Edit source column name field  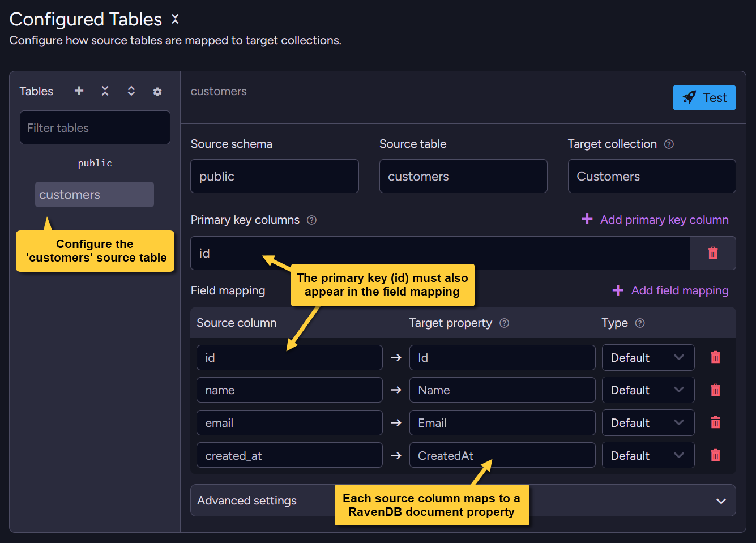pyautogui.click(x=289, y=390)
